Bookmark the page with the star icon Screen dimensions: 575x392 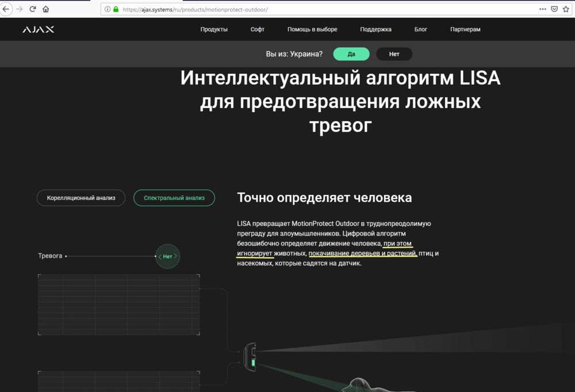coord(566,9)
